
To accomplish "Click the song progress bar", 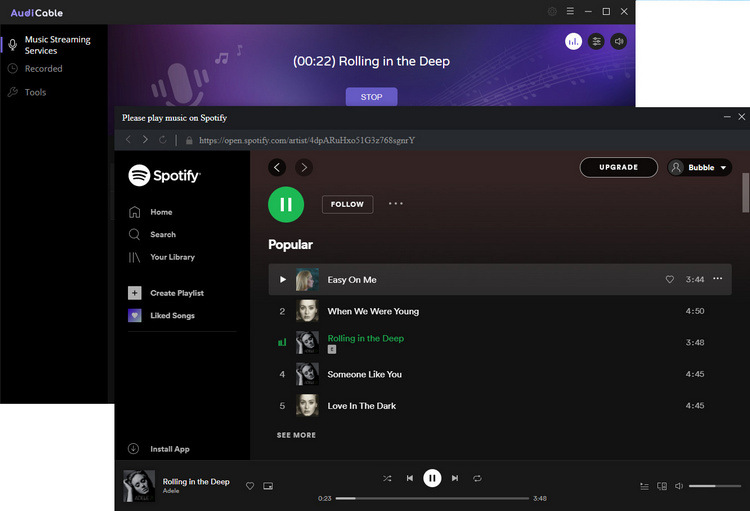I will click(x=432, y=498).
